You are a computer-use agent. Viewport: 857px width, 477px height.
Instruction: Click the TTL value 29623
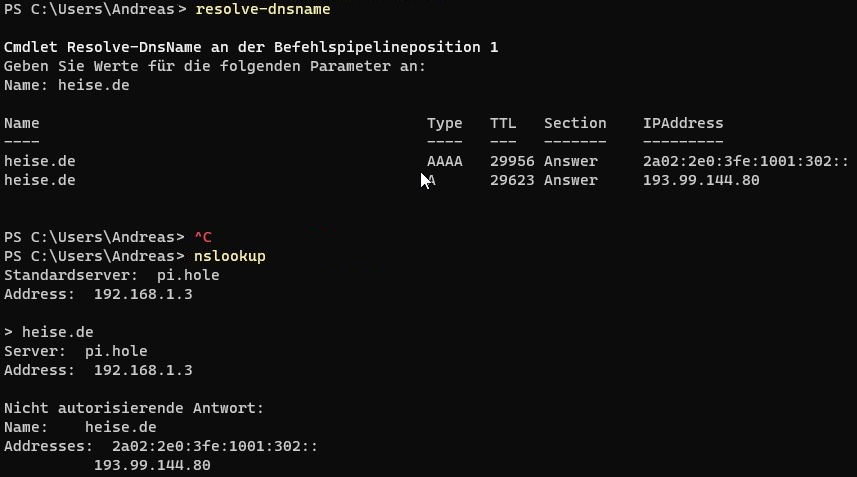tap(512, 180)
